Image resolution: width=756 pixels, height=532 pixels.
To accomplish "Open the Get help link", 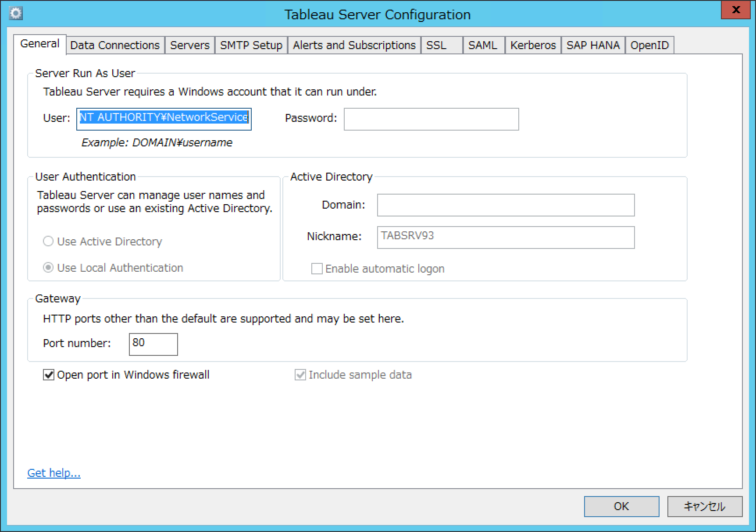I will pos(53,472).
